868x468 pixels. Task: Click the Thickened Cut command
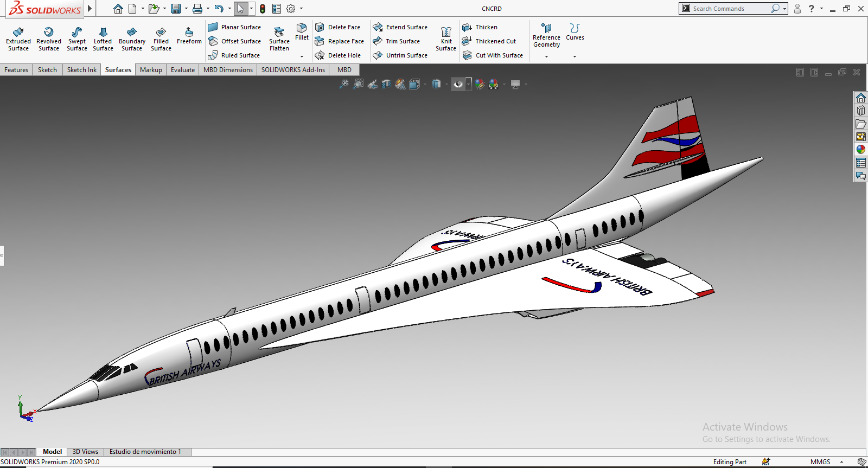489,41
